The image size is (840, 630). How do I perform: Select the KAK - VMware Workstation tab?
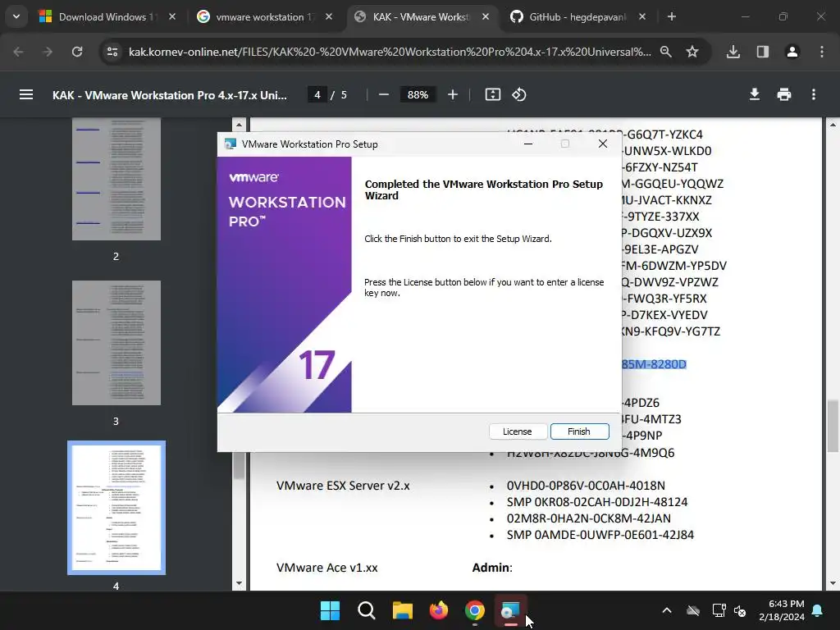point(421,17)
